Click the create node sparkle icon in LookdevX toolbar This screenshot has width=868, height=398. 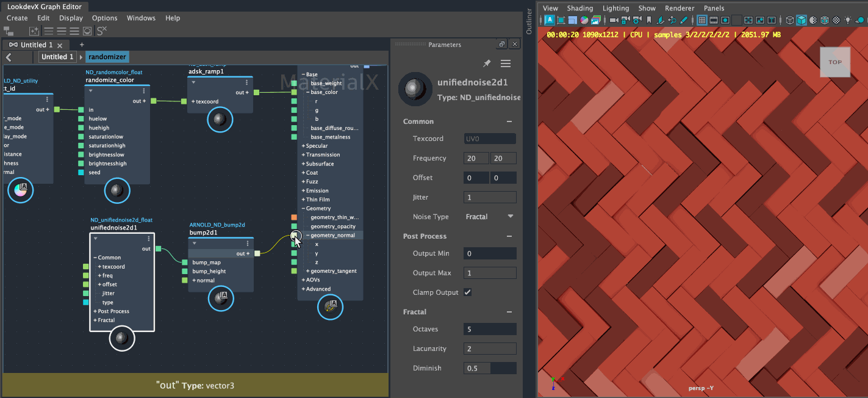34,31
